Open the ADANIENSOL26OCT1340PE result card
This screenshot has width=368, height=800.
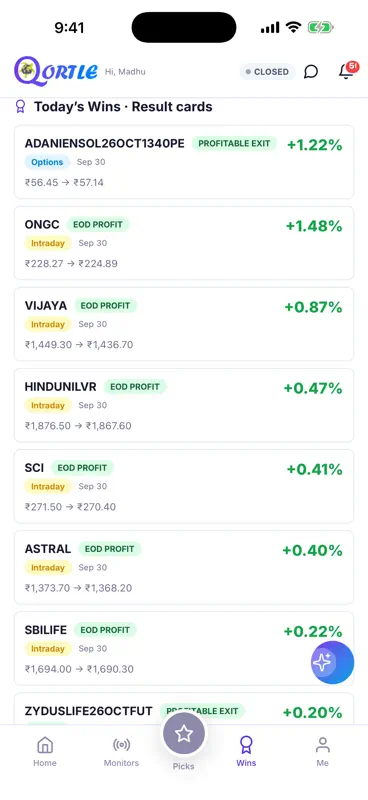point(184,162)
